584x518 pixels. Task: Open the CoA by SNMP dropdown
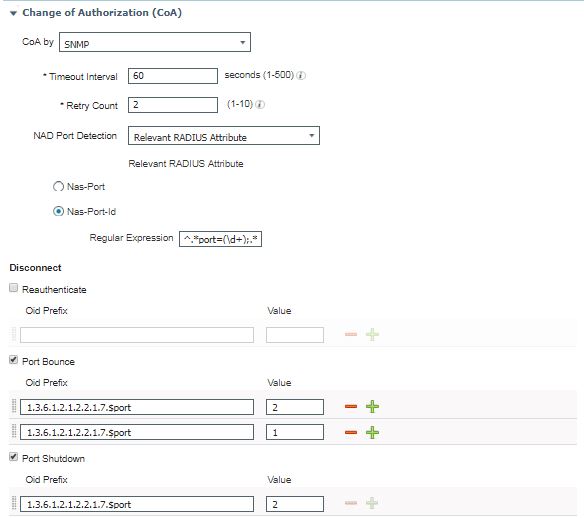(155, 42)
